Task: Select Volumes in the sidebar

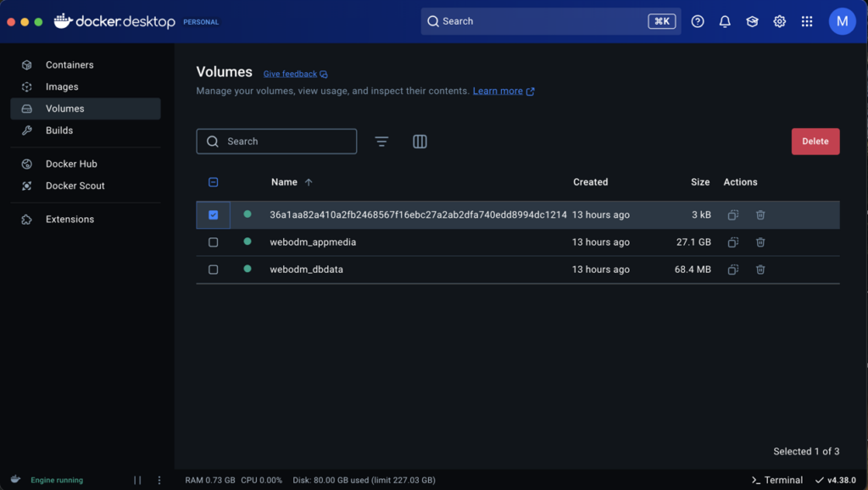Action: 86,109
